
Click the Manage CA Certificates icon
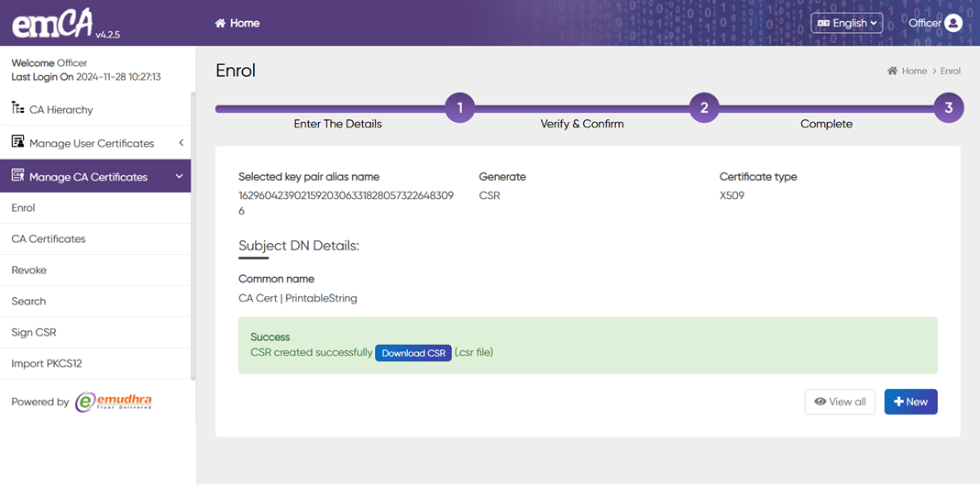17,176
